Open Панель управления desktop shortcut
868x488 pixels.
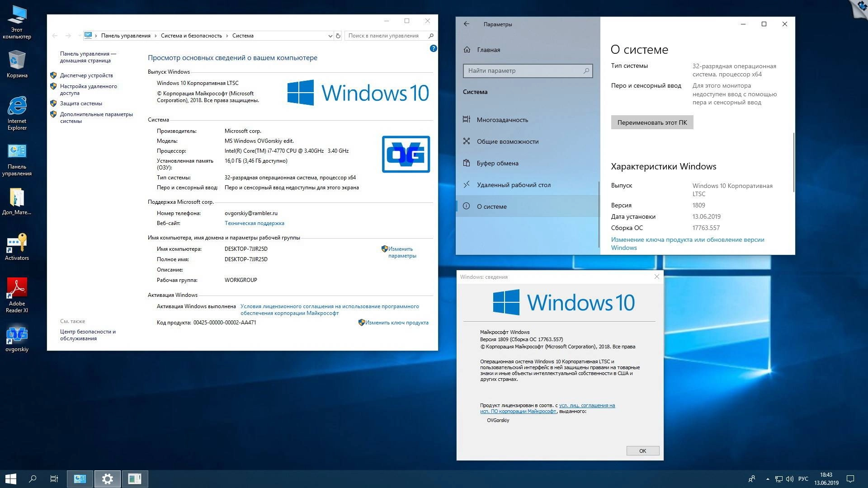17,160
